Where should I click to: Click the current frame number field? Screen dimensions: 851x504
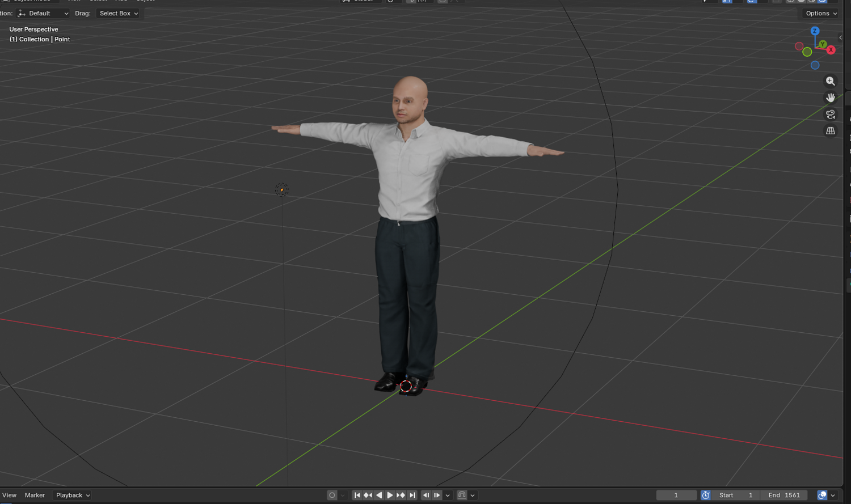click(676, 495)
